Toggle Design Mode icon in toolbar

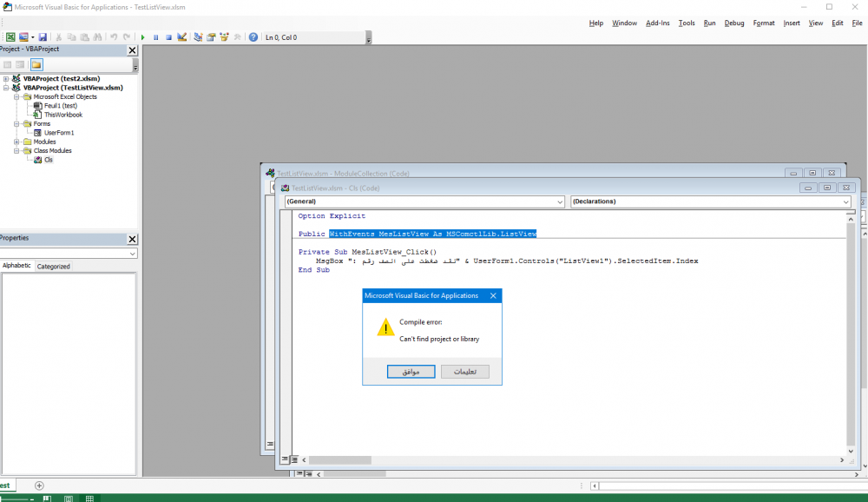point(182,37)
